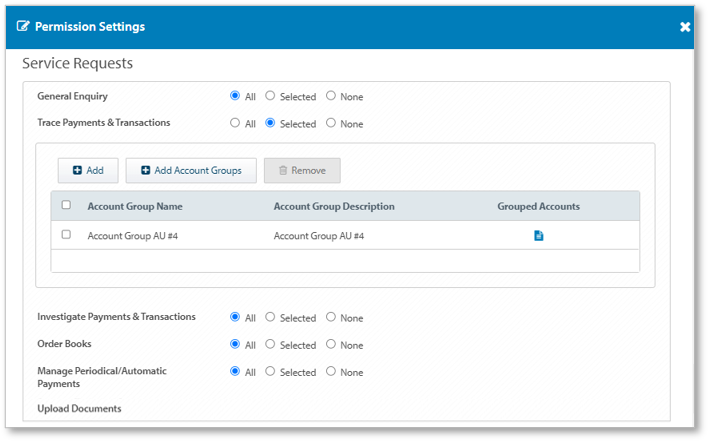
Task: Choose Selected for General Enquiry
Action: [270, 96]
